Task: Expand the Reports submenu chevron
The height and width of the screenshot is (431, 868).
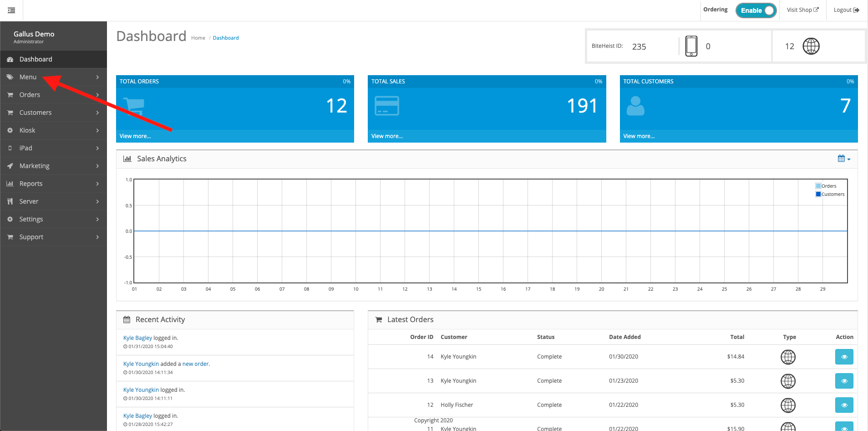Action: 97,184
